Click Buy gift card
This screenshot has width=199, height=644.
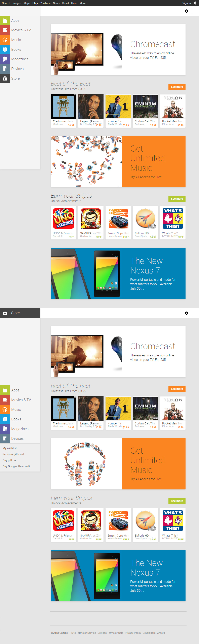[x=10, y=460]
